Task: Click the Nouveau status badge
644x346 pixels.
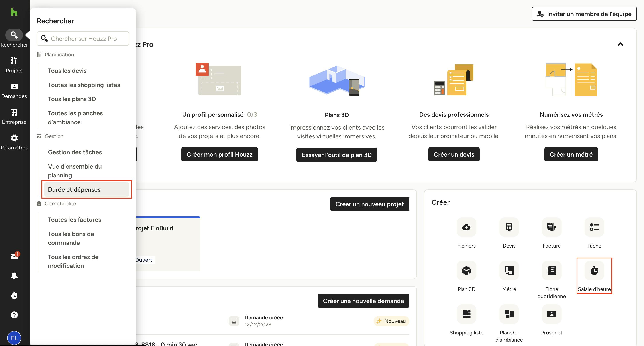Action: point(391,321)
